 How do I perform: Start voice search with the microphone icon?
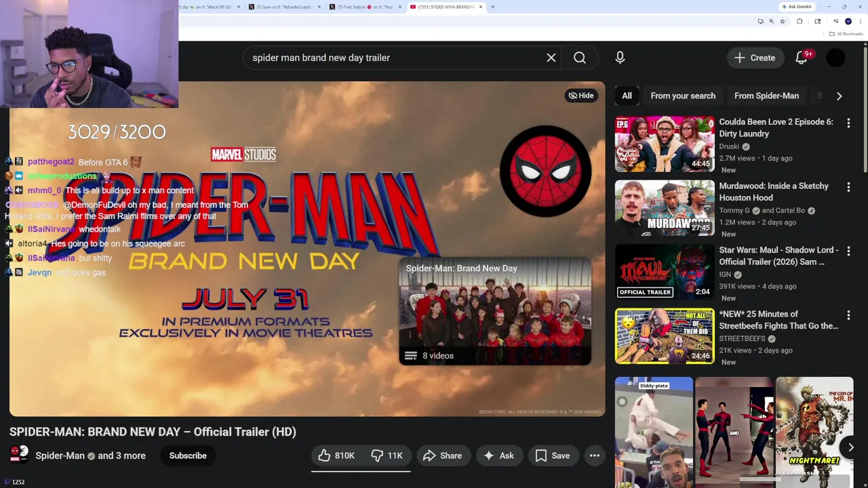pyautogui.click(x=620, y=58)
